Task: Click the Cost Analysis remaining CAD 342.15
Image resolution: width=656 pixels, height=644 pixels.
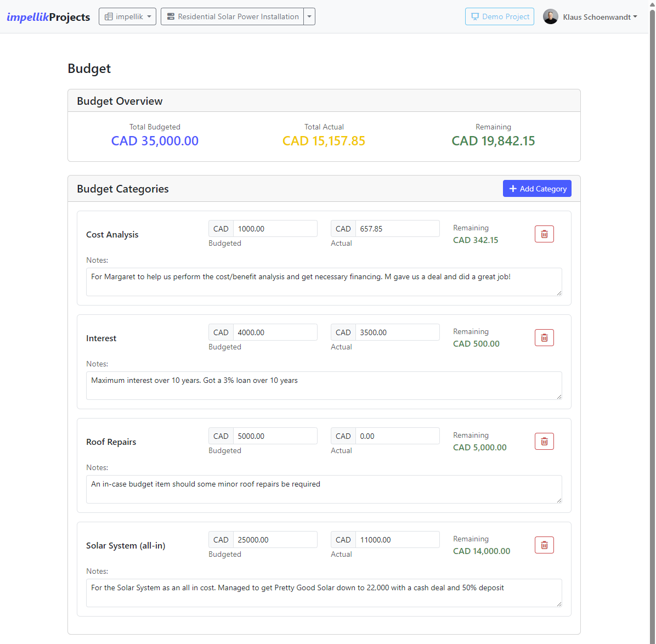Action: [475, 240]
